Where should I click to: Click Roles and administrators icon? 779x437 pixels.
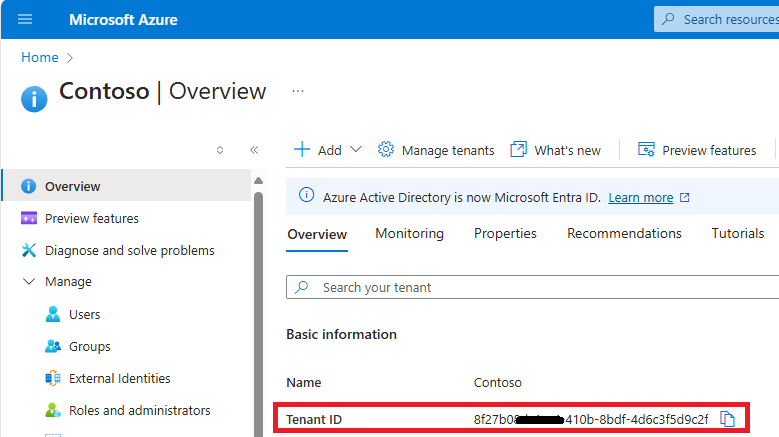click(x=53, y=410)
